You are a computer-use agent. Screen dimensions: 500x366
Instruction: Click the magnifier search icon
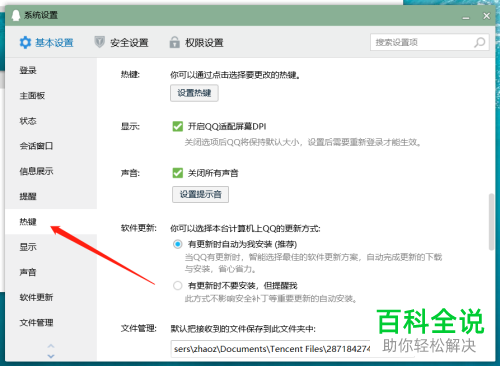point(480,42)
